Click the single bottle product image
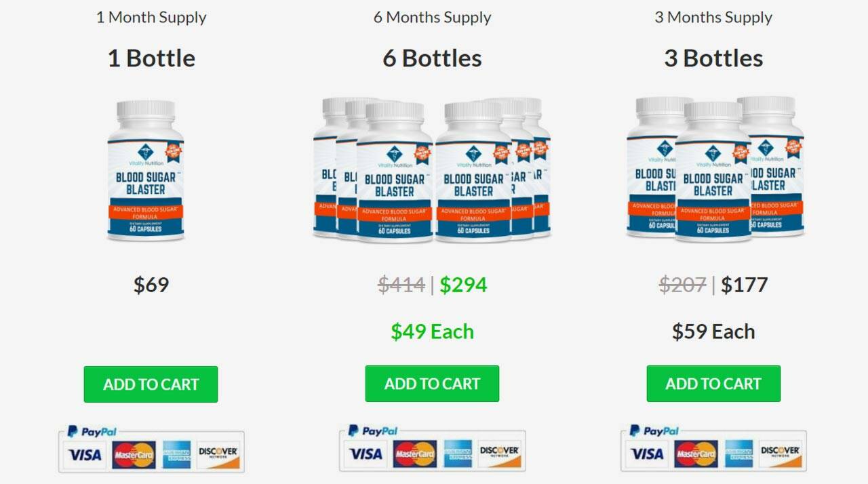Image resolution: width=868 pixels, height=484 pixels. [146, 170]
